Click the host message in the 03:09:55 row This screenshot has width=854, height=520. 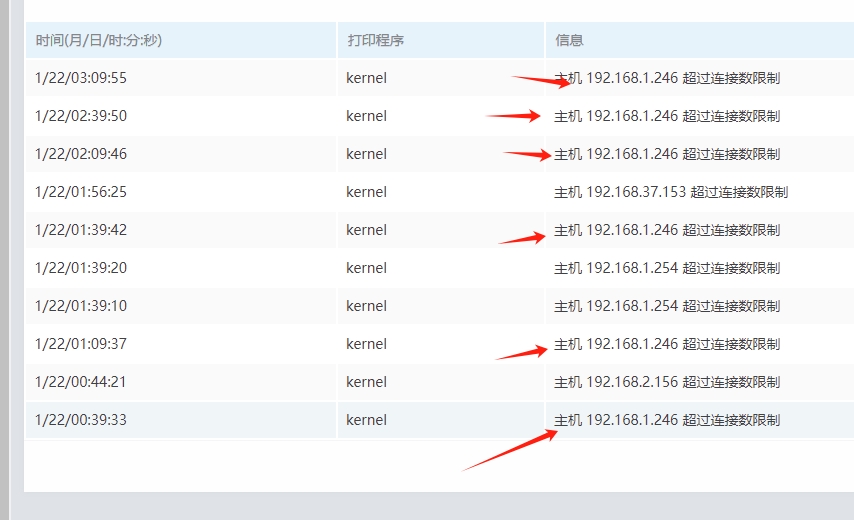(x=667, y=78)
